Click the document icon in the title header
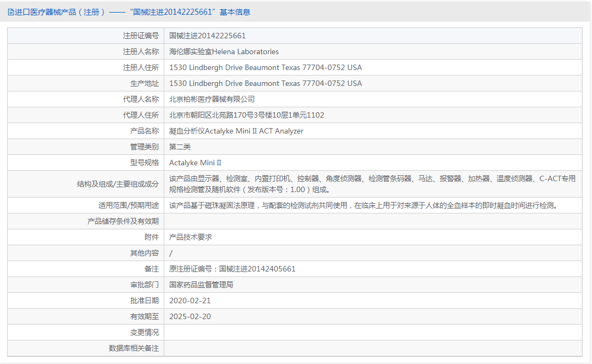 (x=10, y=12)
